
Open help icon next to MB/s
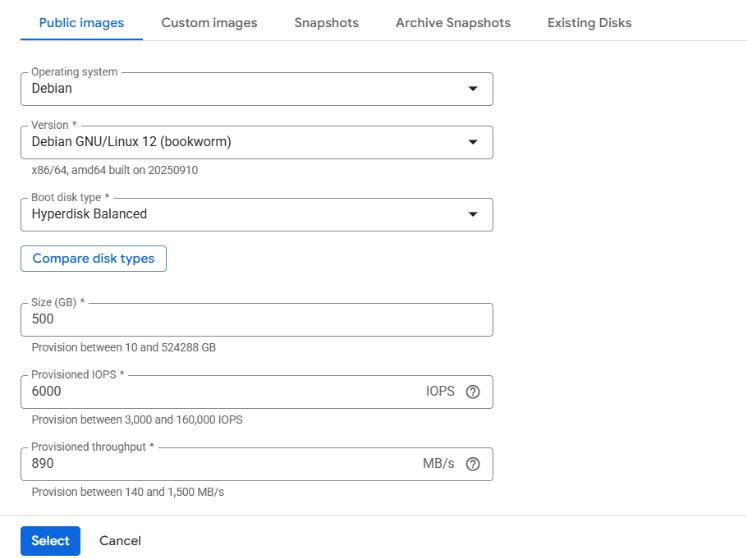click(473, 465)
